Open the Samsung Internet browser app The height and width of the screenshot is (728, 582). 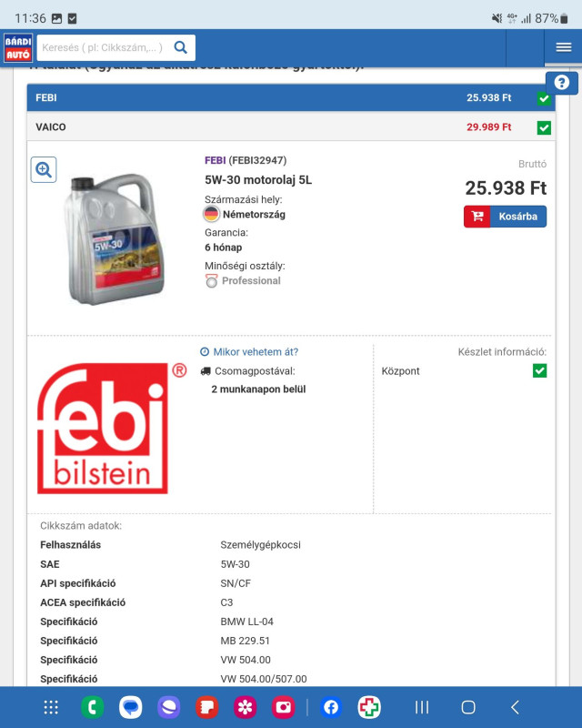click(168, 708)
